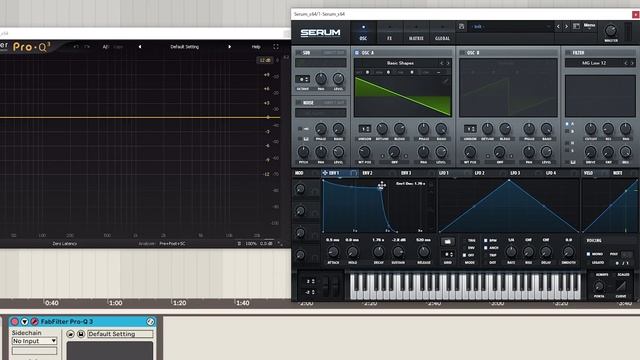This screenshot has width=640, height=360.
Task: Click the SUB octave stepper
Action: click(302, 79)
